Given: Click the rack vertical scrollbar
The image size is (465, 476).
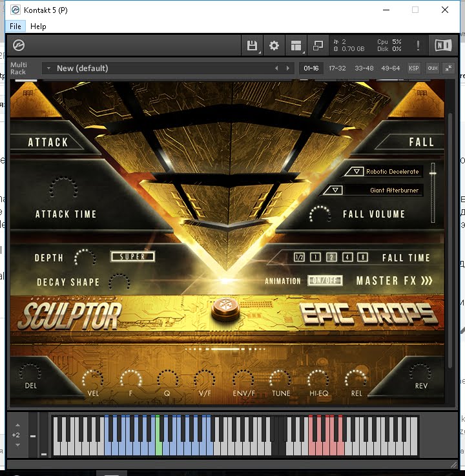Looking at the screenshot, I should (450, 240).
